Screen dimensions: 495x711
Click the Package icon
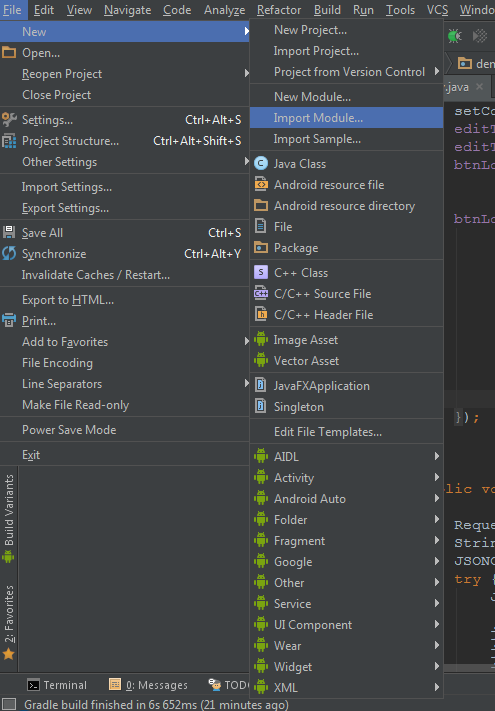click(261, 248)
